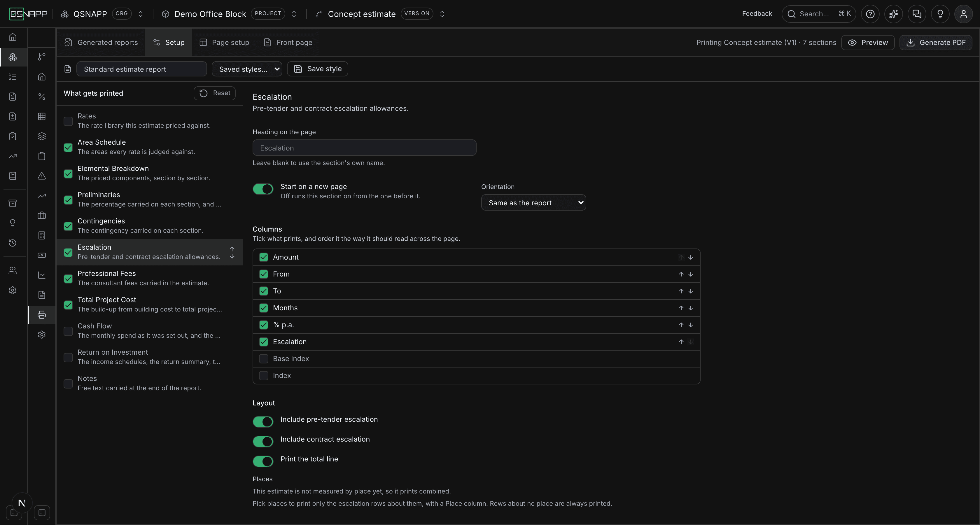Click the Generate PDF button
Screen dimensions: 980x525
936,42
